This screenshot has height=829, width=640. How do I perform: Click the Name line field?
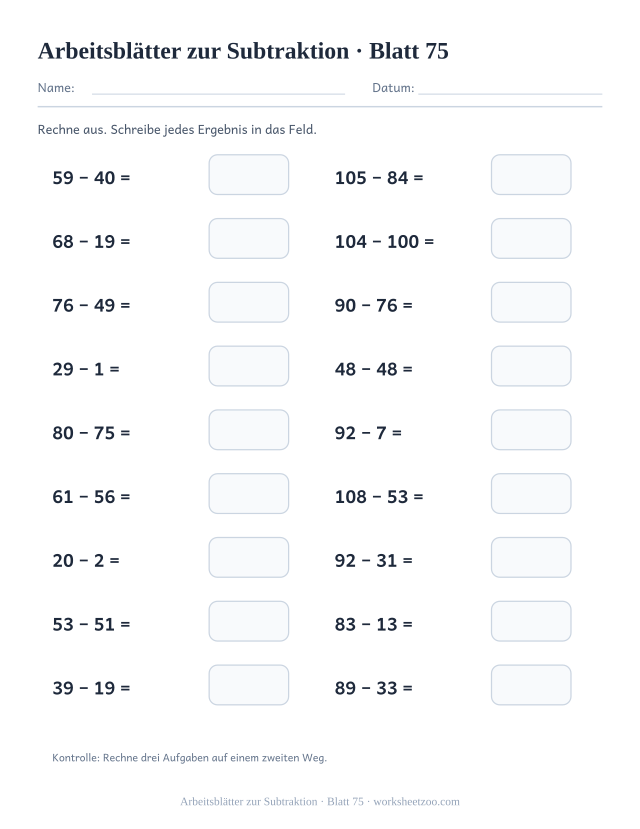tap(218, 88)
